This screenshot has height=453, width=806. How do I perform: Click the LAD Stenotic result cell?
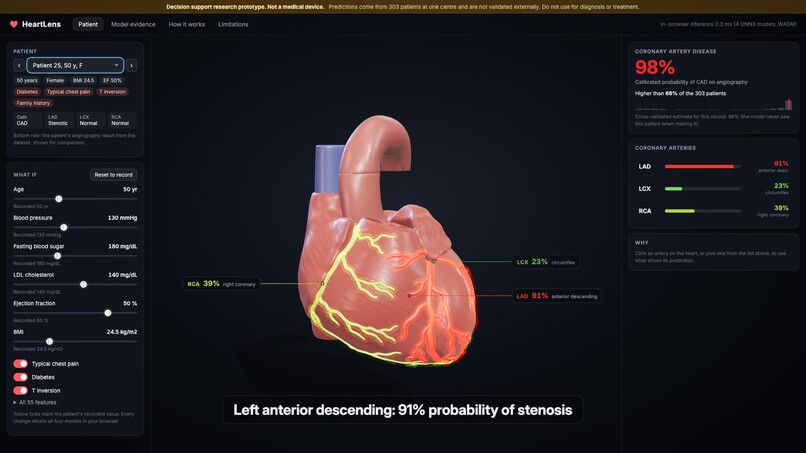(x=59, y=120)
